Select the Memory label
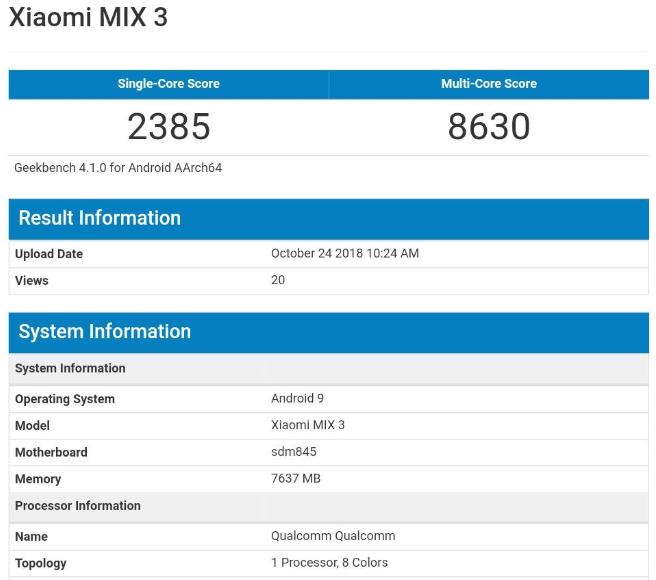The image size is (656, 580). (x=38, y=479)
